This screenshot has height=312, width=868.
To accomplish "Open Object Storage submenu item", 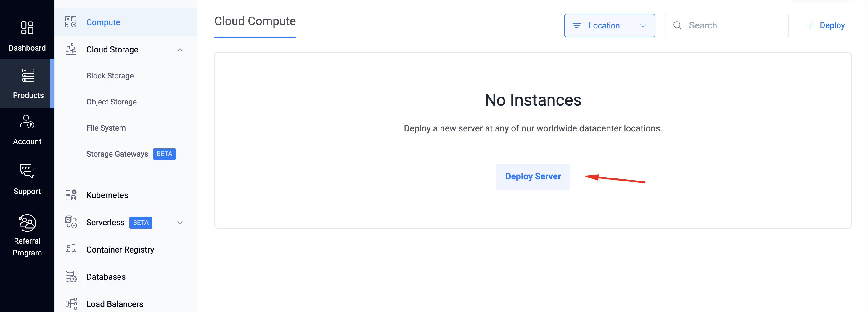I will (x=112, y=102).
